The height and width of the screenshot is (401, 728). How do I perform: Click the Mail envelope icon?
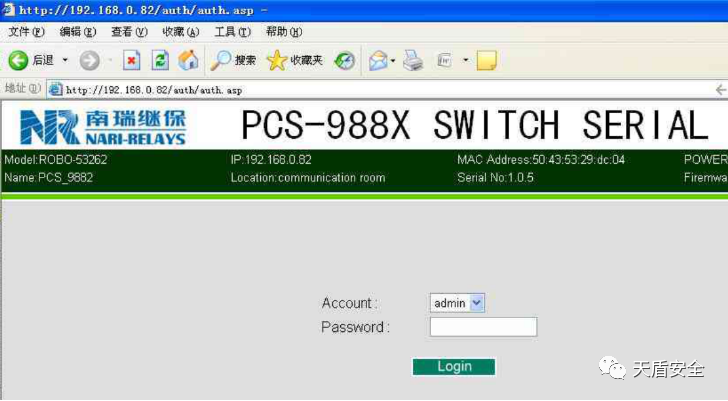point(377,61)
